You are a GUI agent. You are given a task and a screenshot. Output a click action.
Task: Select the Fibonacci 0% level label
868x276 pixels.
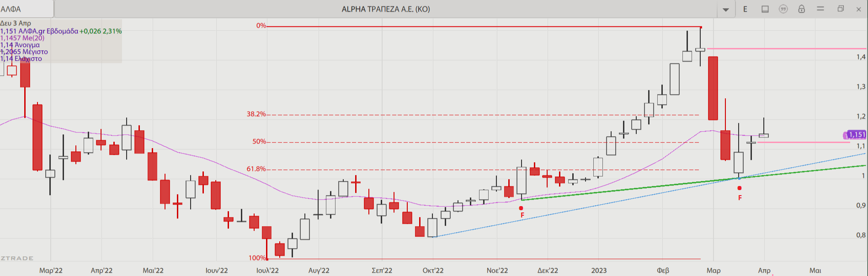pyautogui.click(x=261, y=26)
